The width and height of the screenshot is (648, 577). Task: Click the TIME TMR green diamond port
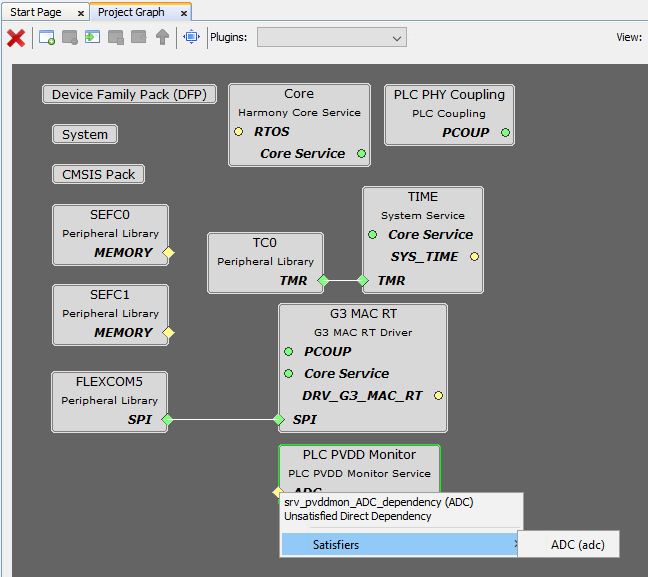363,281
